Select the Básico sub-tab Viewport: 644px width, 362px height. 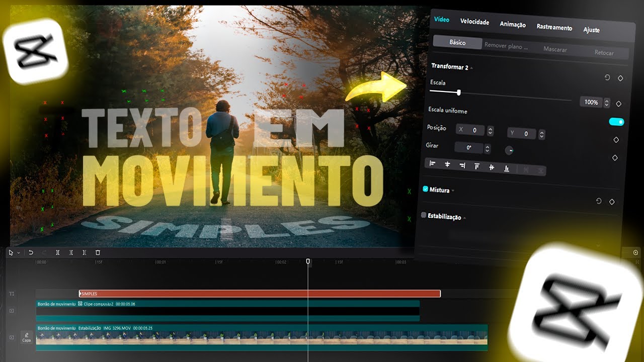pos(457,43)
